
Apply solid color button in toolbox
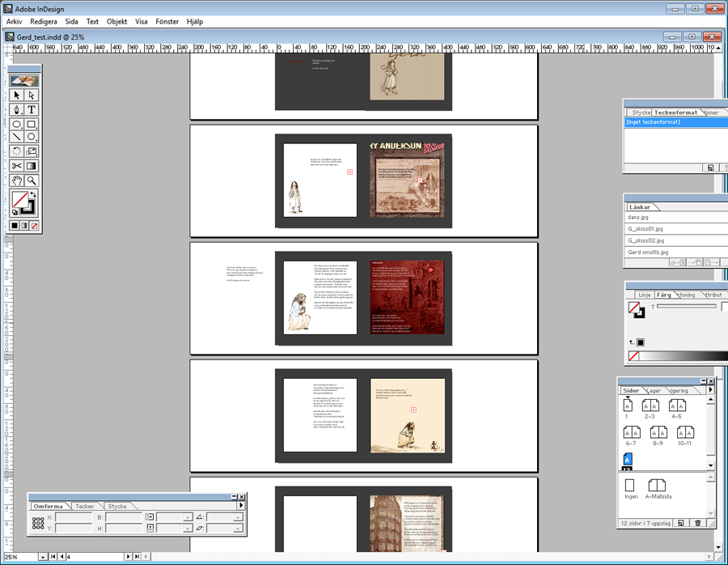tap(15, 226)
